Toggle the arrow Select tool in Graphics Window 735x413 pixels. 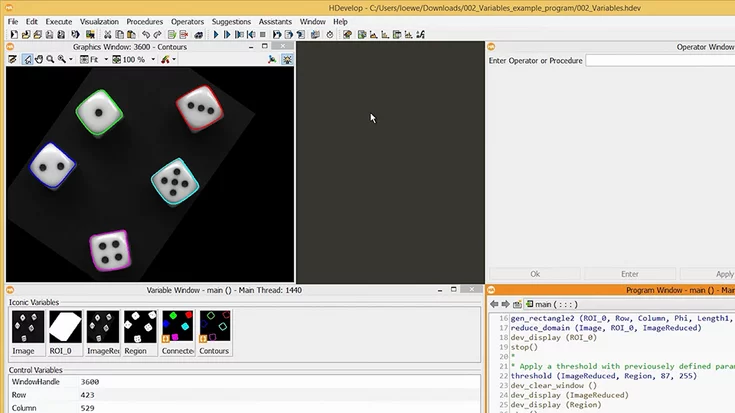pyautogui.click(x=26, y=59)
